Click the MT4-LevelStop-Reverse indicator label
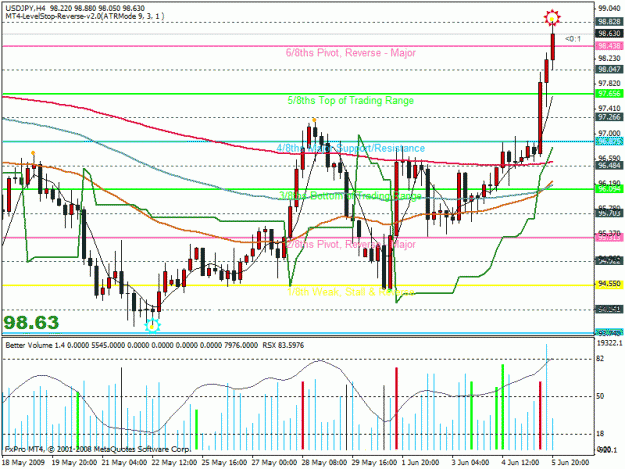This screenshot has width=625, height=469. click(85, 16)
